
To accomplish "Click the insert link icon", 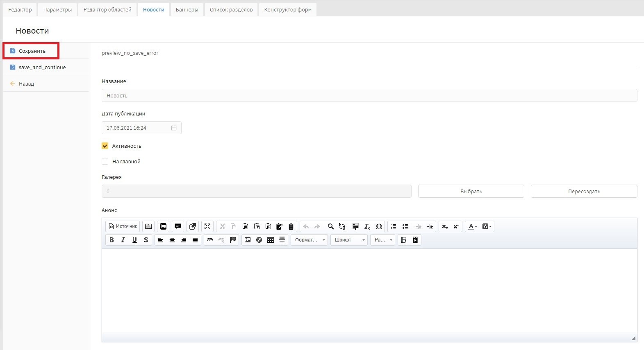I will (210, 240).
